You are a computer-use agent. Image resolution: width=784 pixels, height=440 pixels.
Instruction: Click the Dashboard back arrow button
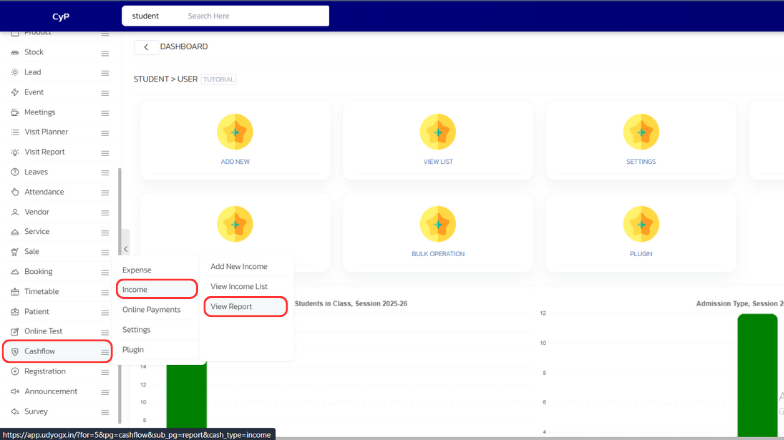pyautogui.click(x=147, y=47)
